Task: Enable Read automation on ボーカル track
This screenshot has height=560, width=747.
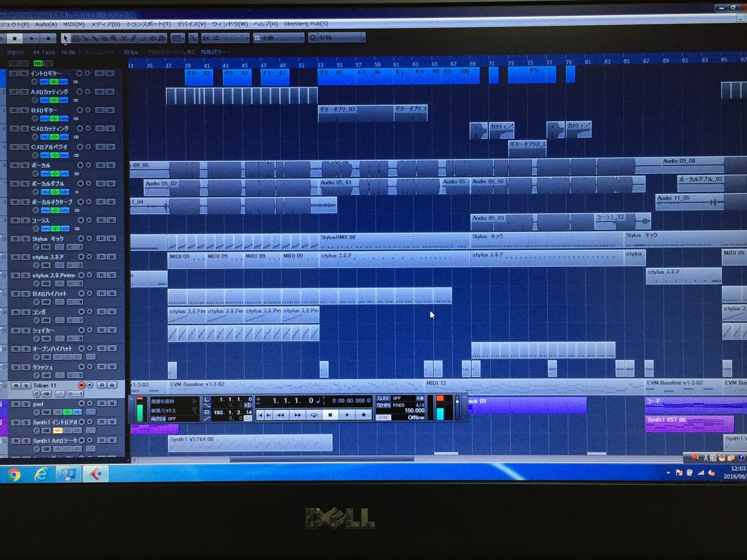Action: (100, 165)
